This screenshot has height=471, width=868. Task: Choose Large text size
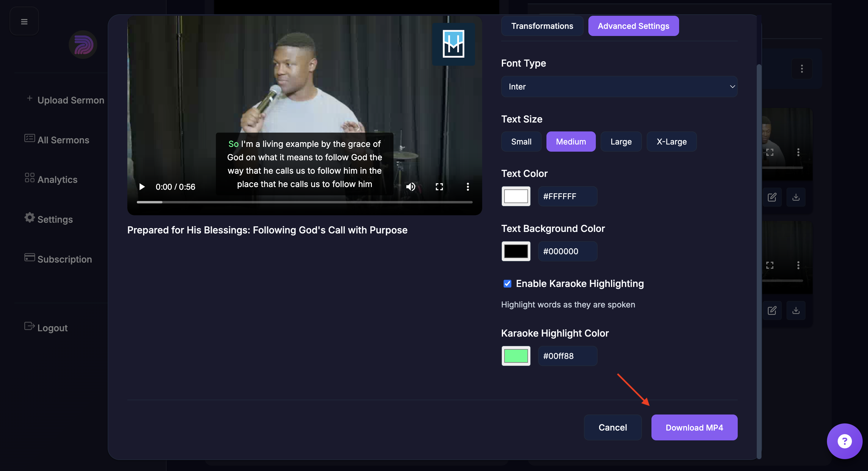pyautogui.click(x=621, y=142)
